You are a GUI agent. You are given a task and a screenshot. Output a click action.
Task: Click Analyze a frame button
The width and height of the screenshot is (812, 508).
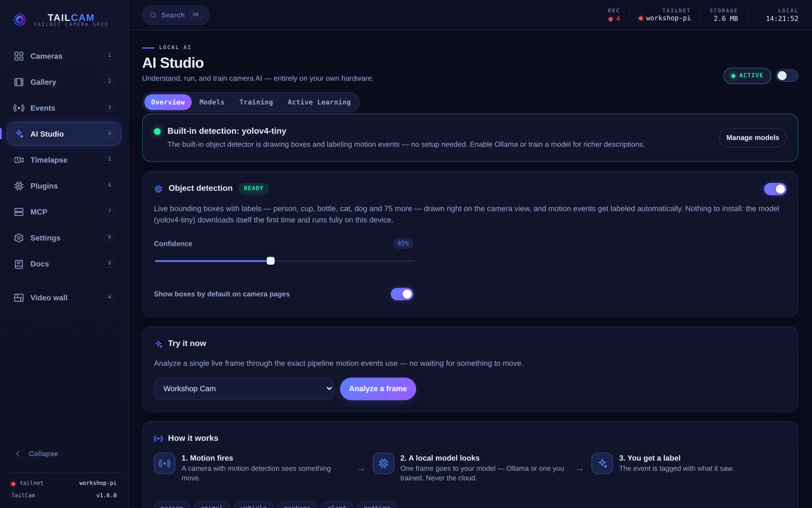378,389
